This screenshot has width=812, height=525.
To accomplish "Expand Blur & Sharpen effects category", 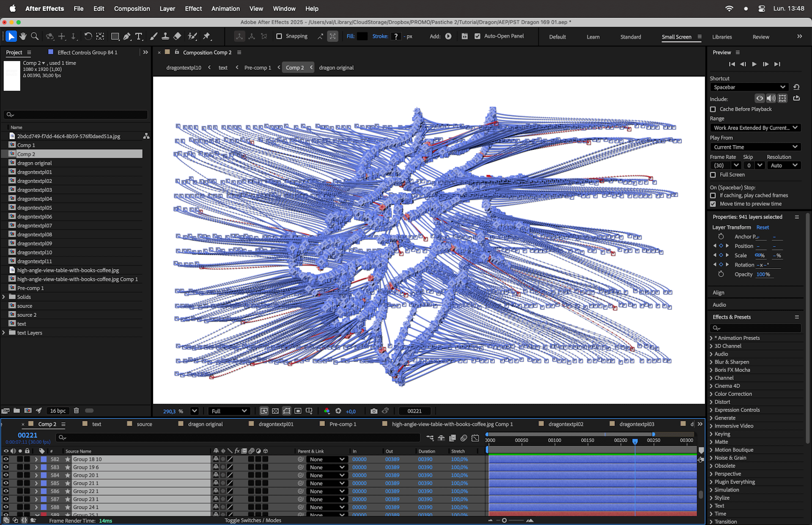I will click(711, 362).
